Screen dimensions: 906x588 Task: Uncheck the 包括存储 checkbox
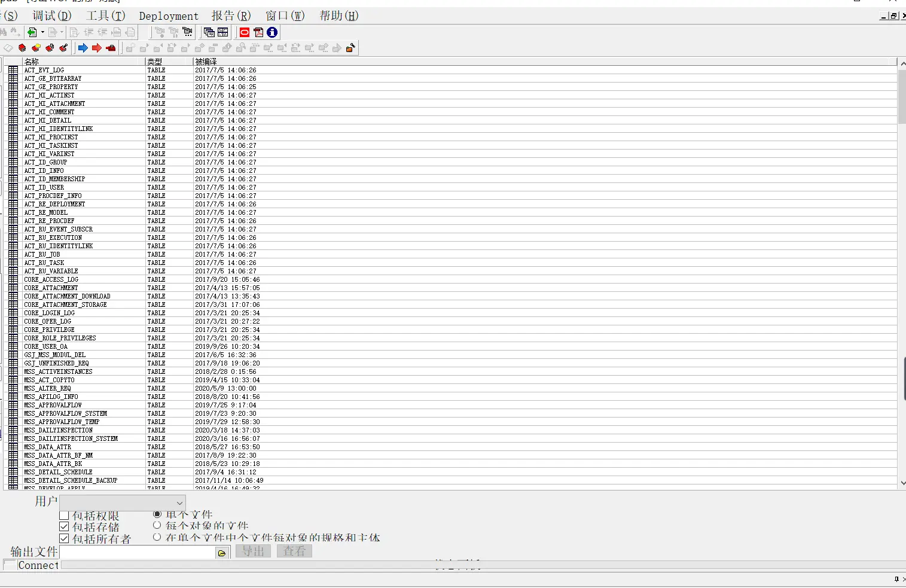[65, 527]
